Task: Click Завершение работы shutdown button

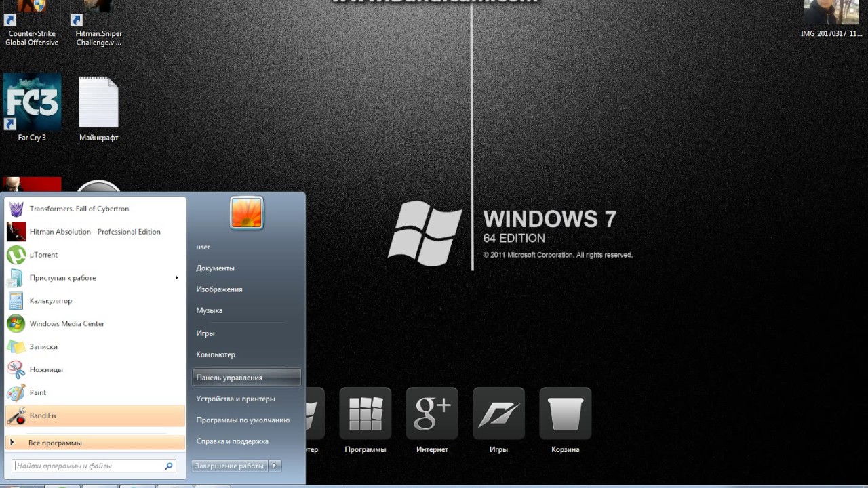Action: 230,466
